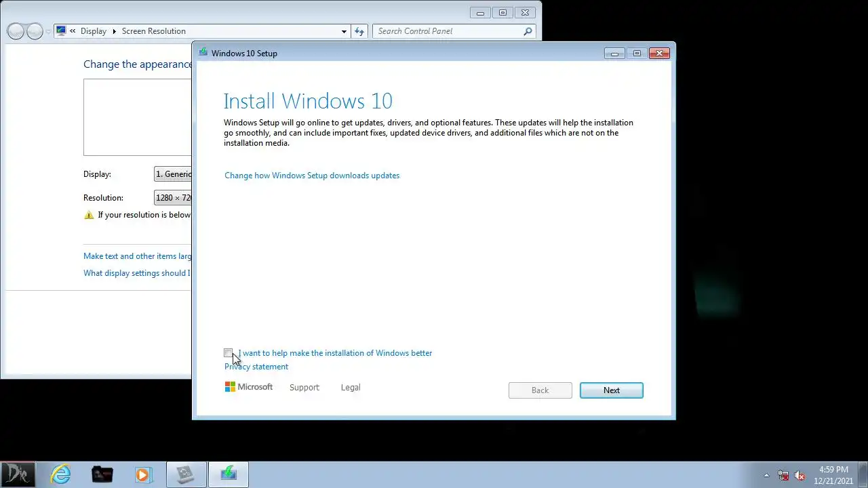Click the muted volume tray icon

(800, 475)
